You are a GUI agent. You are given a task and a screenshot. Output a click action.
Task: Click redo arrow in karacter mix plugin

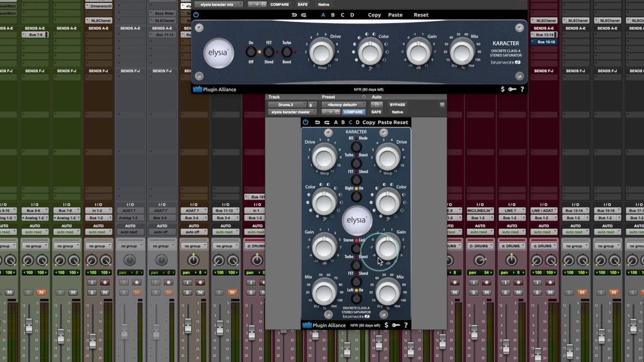tap(304, 15)
